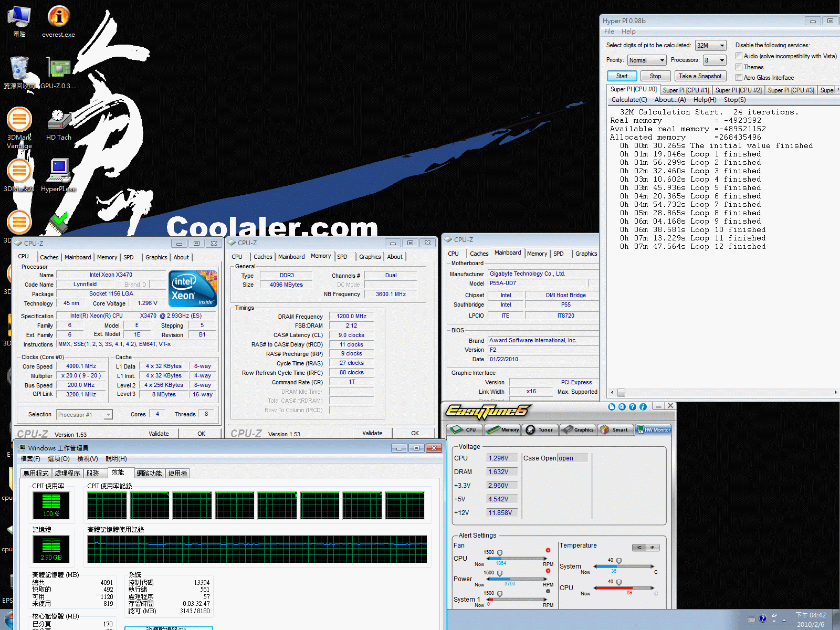Click the keyboard icon in the system tray
Viewport: 840px width, 630px height.
(751, 619)
